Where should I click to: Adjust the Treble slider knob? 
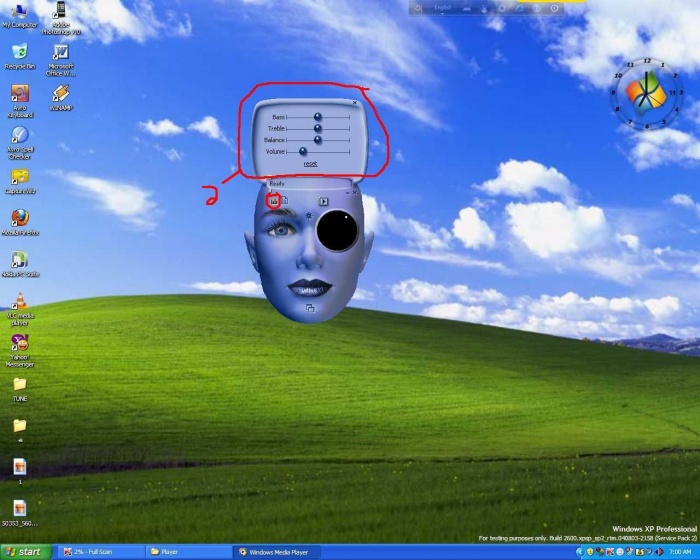(x=318, y=129)
